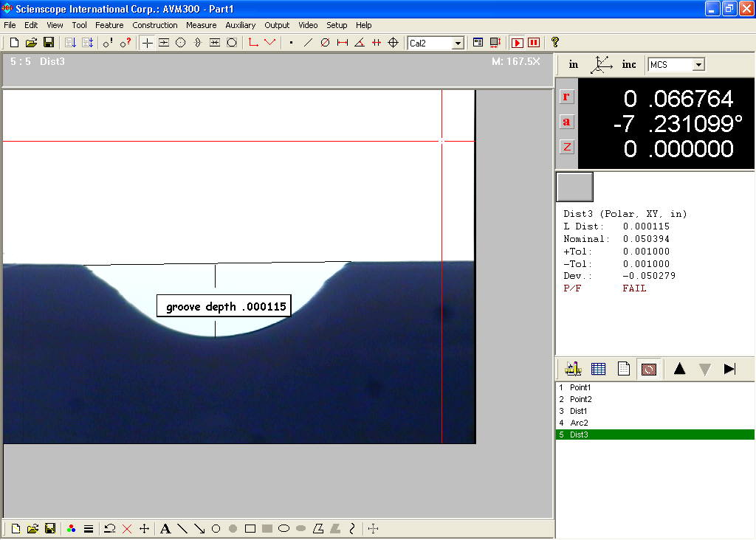The width and height of the screenshot is (756, 540).
Task: Select the crosshair target tool
Action: tap(147, 42)
